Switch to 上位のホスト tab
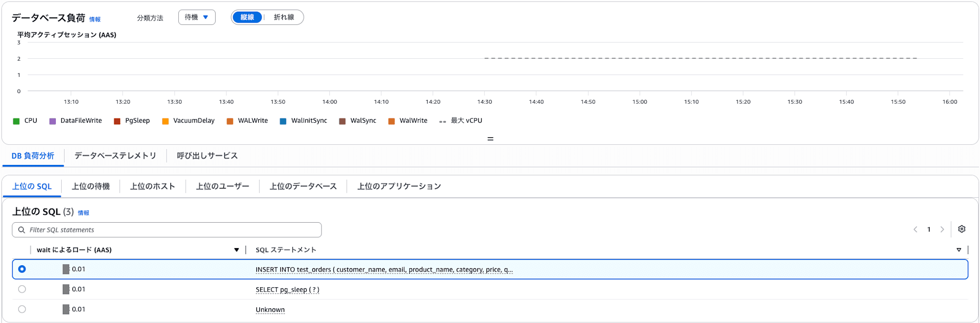980x323 pixels. point(152,186)
